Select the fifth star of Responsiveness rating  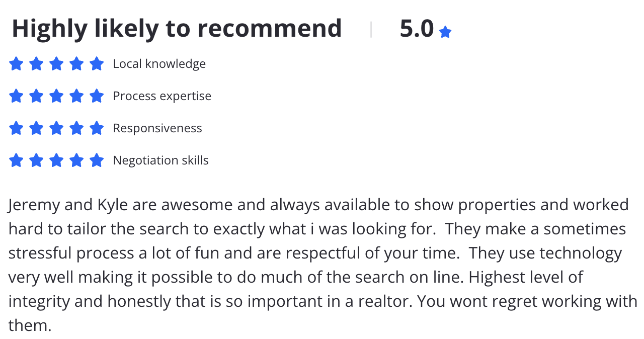pos(97,128)
